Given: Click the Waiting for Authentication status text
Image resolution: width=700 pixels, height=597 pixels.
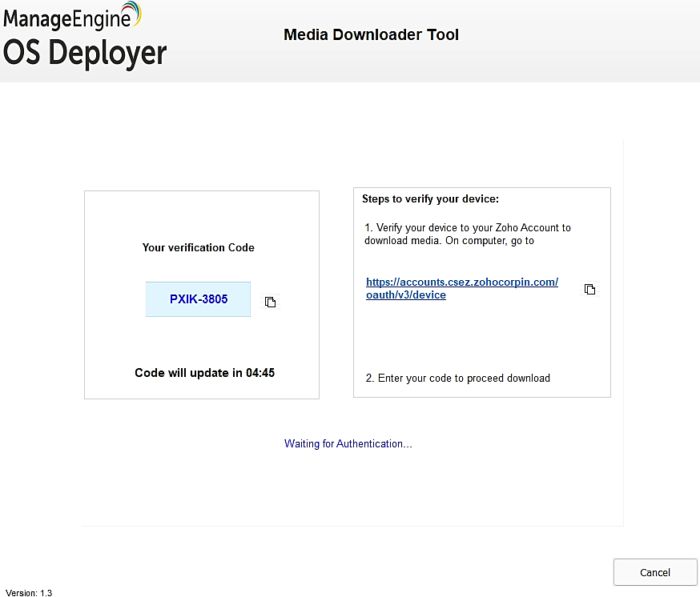Looking at the screenshot, I should click(x=348, y=443).
